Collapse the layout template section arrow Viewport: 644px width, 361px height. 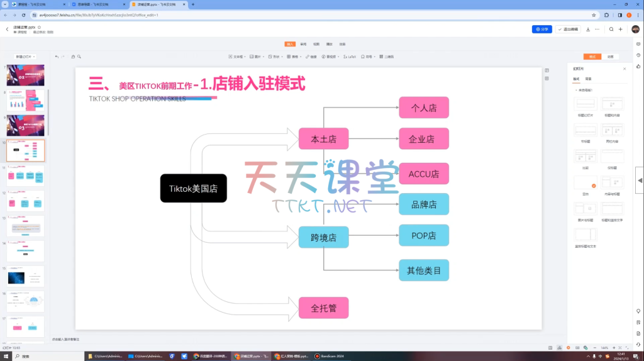click(575, 90)
